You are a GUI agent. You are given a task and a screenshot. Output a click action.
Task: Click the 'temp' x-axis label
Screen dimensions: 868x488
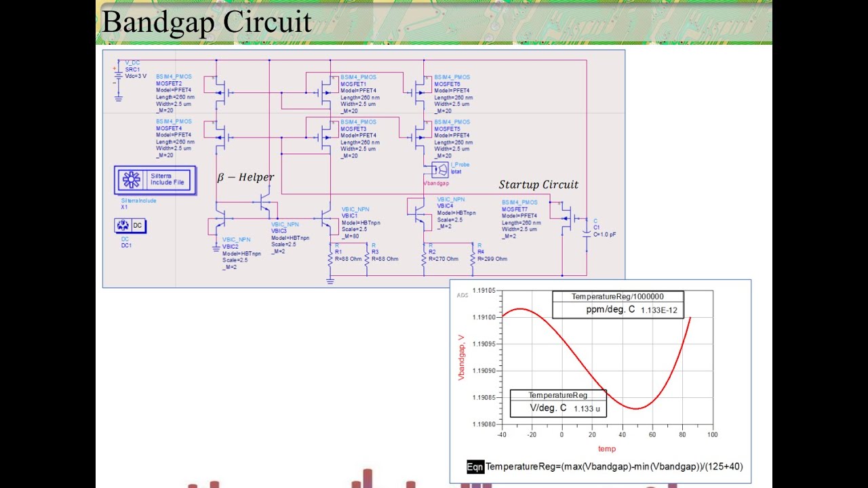[x=607, y=449]
